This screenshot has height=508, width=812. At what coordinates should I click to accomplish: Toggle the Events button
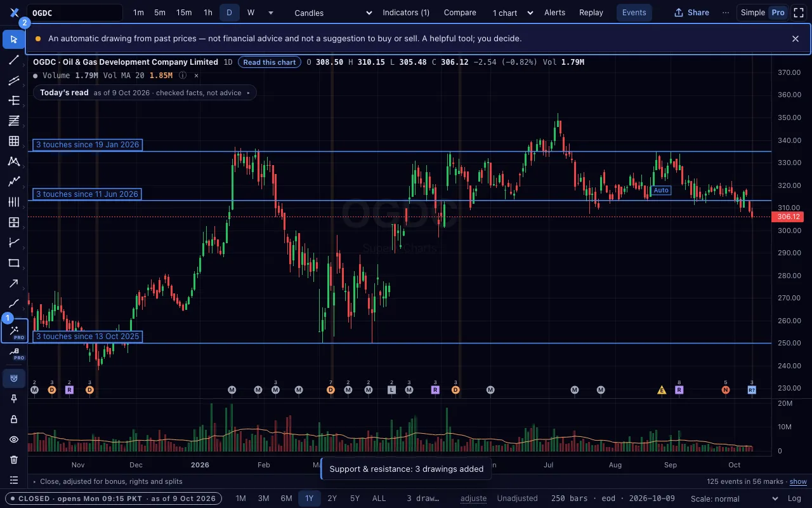[x=634, y=13]
